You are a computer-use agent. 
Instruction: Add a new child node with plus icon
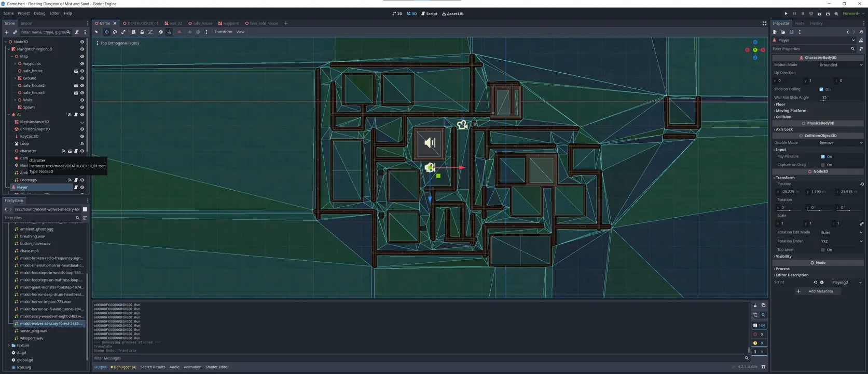[7, 32]
